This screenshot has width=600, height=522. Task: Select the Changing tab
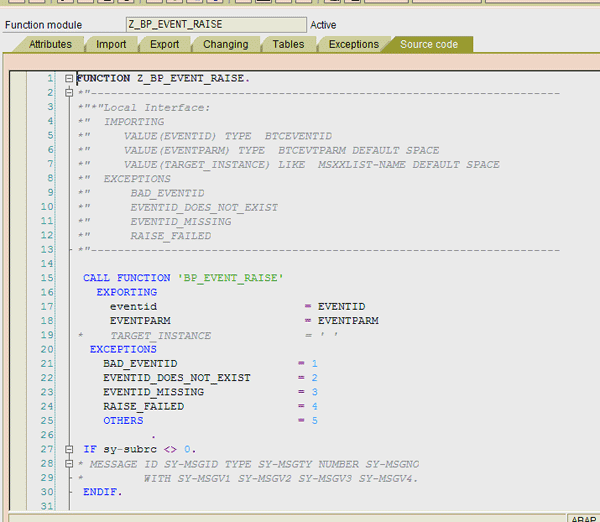[x=225, y=44]
